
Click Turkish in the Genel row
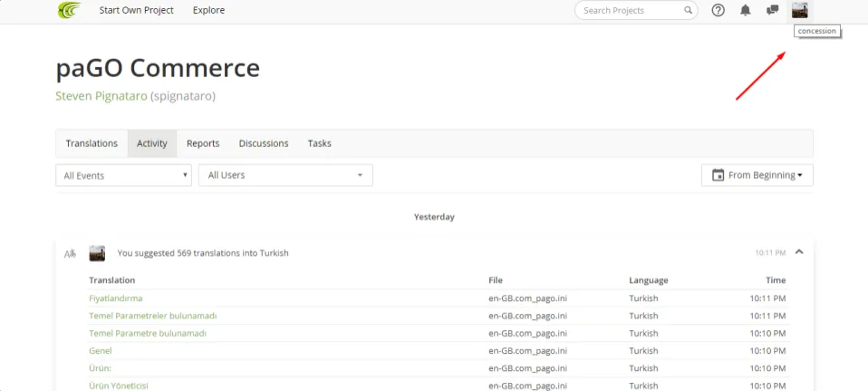(x=643, y=351)
